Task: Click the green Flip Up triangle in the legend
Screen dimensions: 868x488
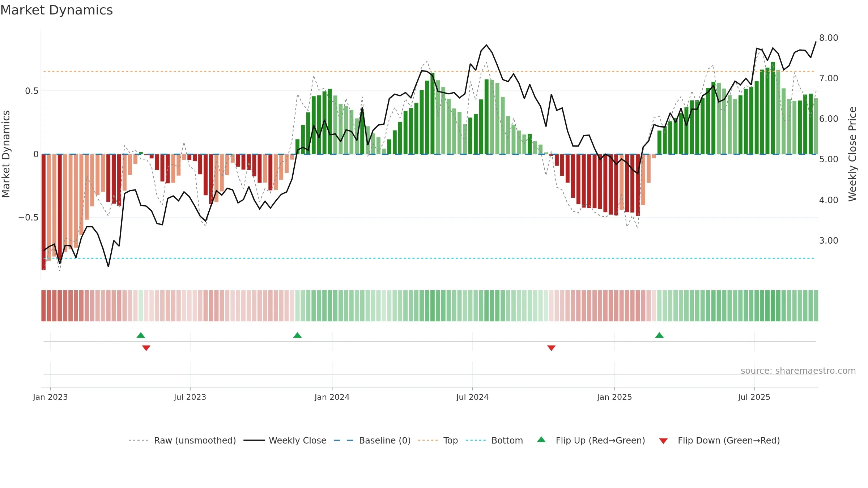Action: click(x=541, y=440)
